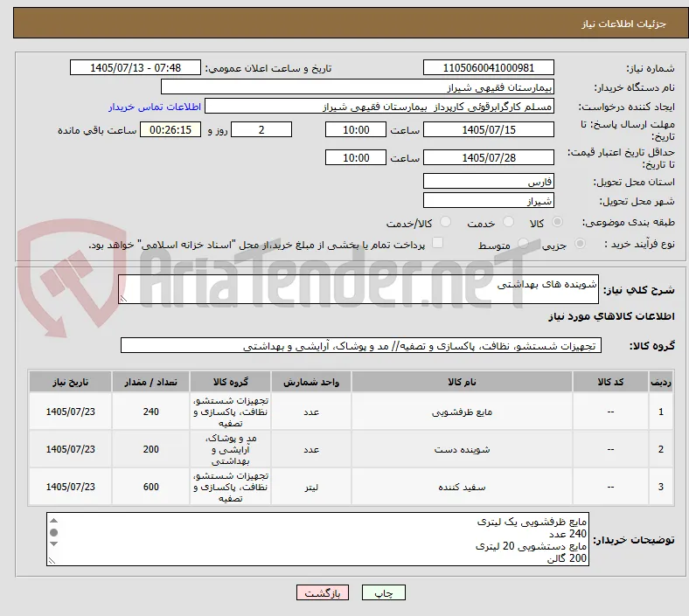The image size is (689, 616).
Task: Click the price validity date 1405/07/28
Action: (488, 157)
